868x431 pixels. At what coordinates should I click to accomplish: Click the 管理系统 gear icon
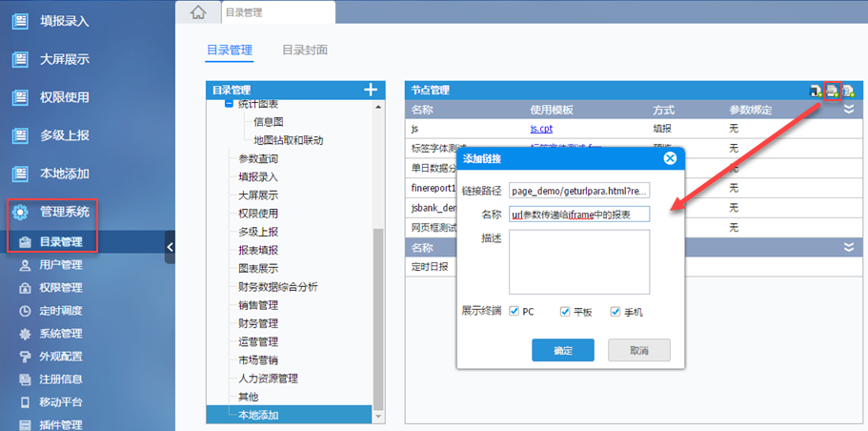click(x=20, y=212)
